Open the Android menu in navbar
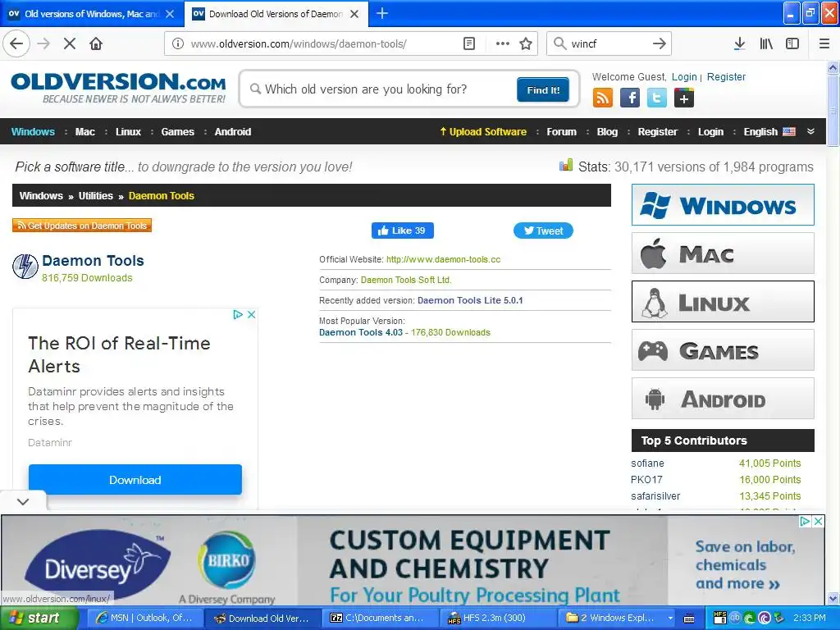This screenshot has height=630, width=840. (x=232, y=132)
